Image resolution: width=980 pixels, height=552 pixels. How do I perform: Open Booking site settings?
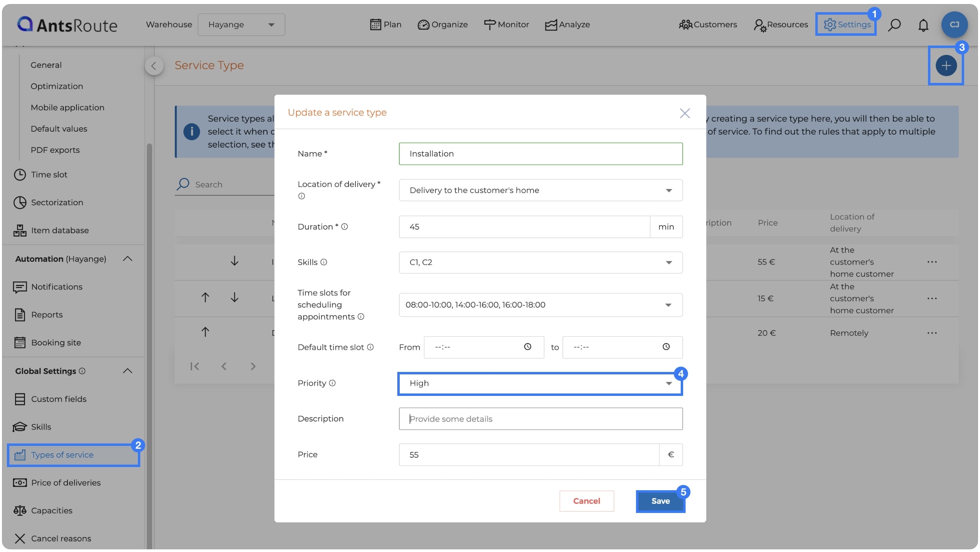point(48,343)
